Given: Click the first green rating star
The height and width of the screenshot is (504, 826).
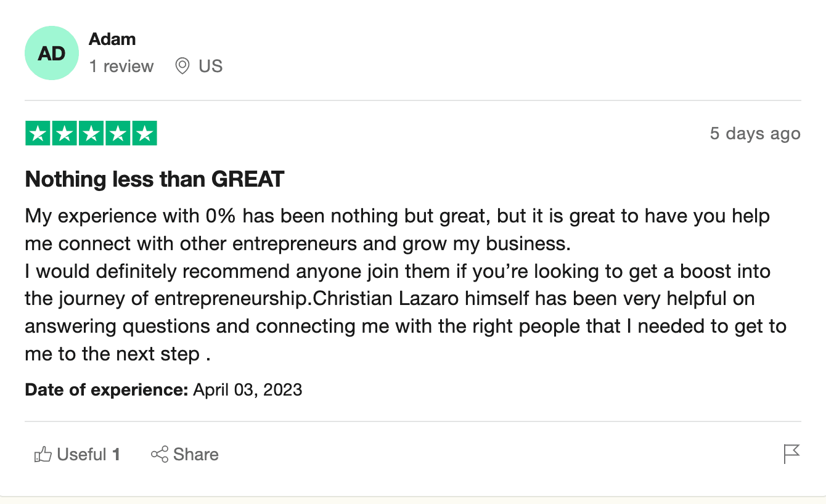Looking at the screenshot, I should [x=38, y=134].
